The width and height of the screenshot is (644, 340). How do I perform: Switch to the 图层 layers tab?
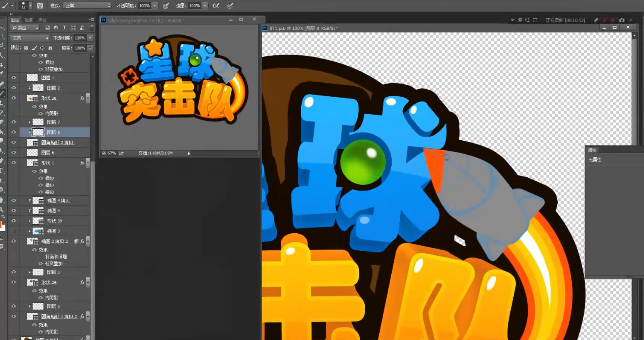pyautogui.click(x=15, y=20)
